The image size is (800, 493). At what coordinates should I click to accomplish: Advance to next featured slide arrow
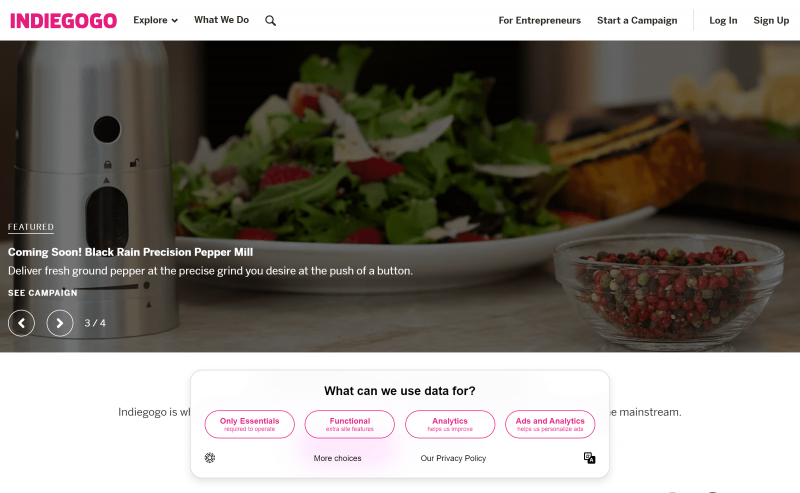click(x=60, y=323)
